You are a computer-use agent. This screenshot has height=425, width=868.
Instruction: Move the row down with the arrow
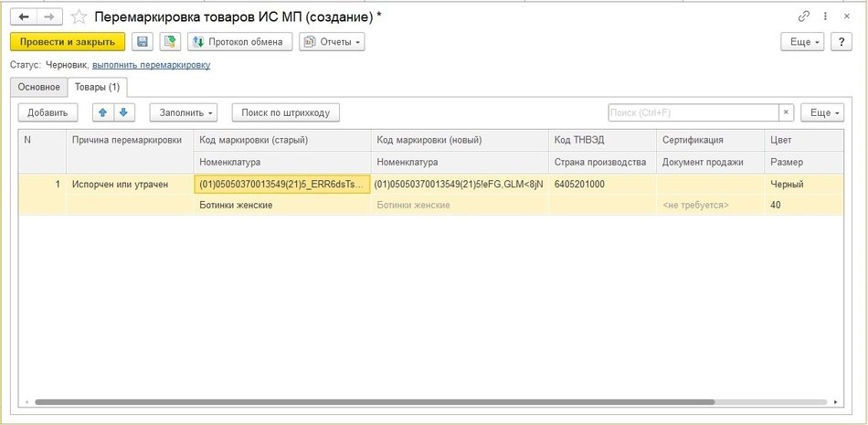(x=123, y=112)
